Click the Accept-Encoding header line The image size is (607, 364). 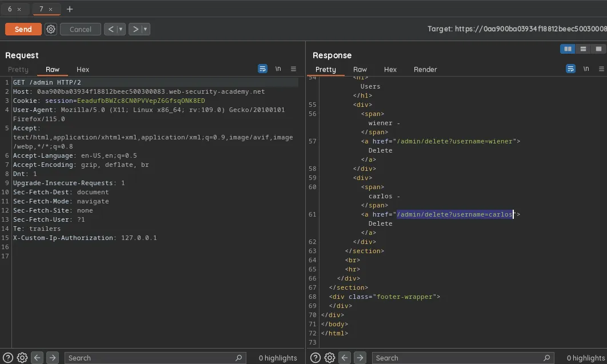pyautogui.click(x=81, y=165)
